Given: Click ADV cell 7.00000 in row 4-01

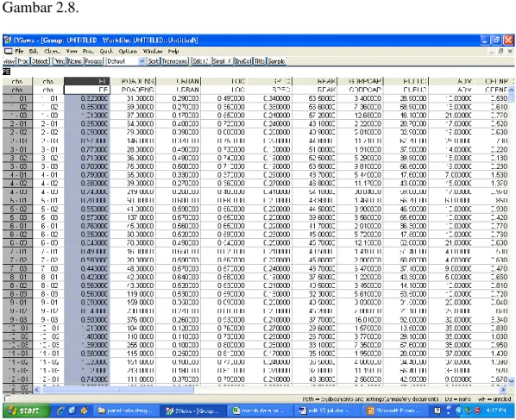Looking at the screenshot, I should tap(452, 175).
